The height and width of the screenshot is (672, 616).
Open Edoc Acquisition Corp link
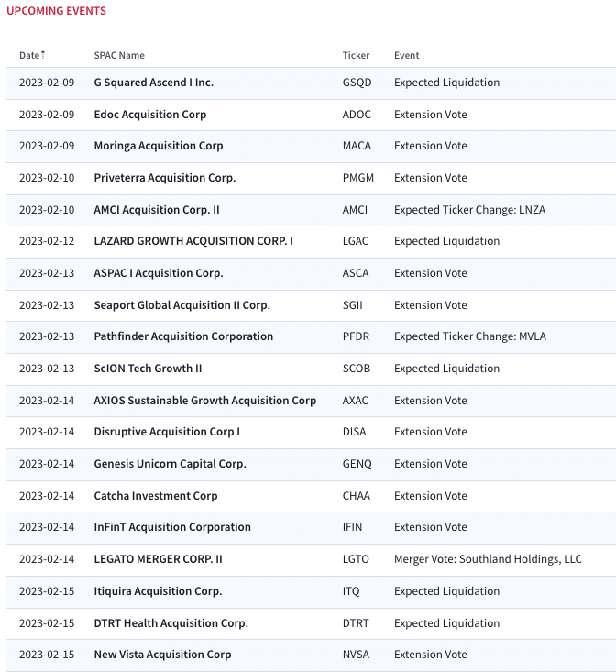tap(150, 115)
